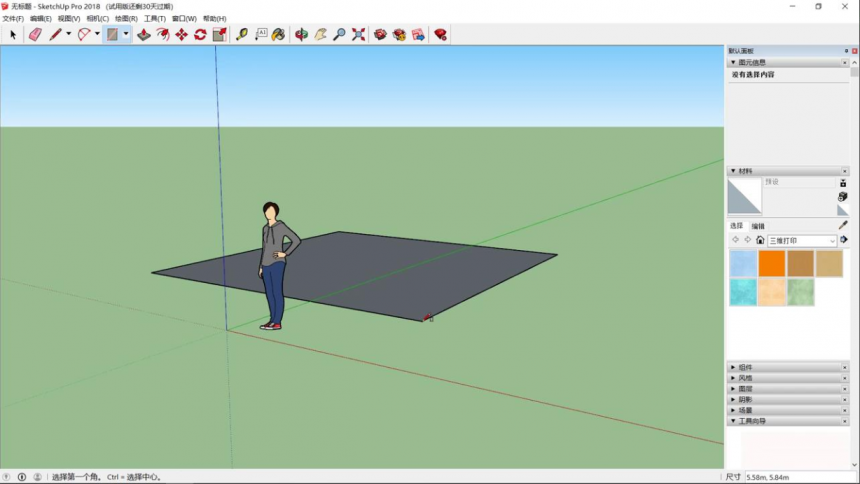
Task: Switch to the 编辑 materials tab
Action: click(758, 226)
